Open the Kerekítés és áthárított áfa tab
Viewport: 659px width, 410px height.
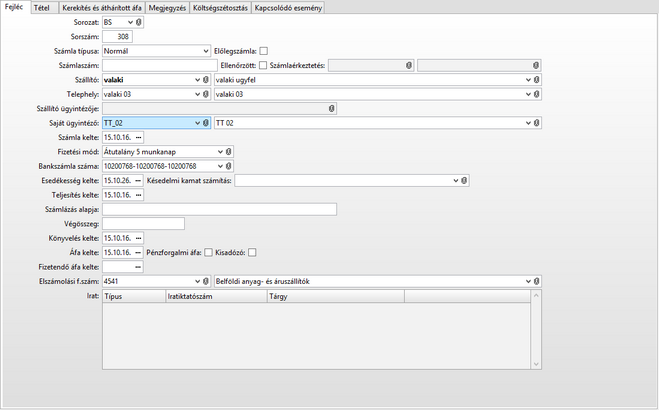pos(102,8)
